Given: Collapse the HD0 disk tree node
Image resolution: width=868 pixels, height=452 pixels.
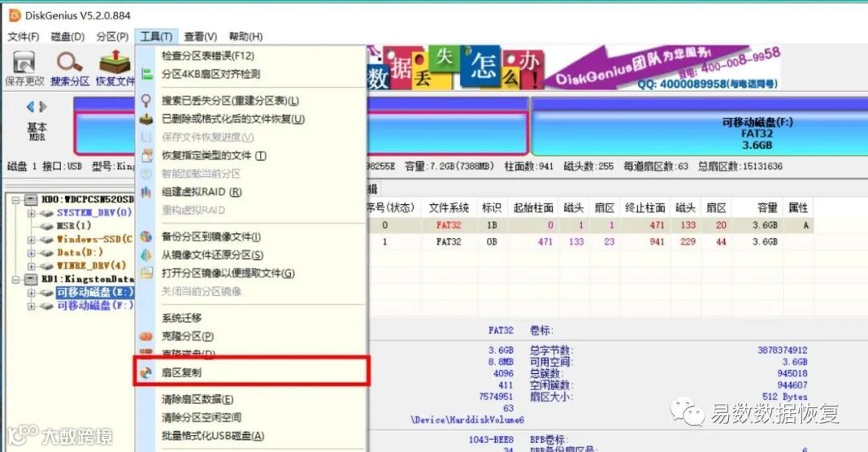Looking at the screenshot, I should 15,200.
